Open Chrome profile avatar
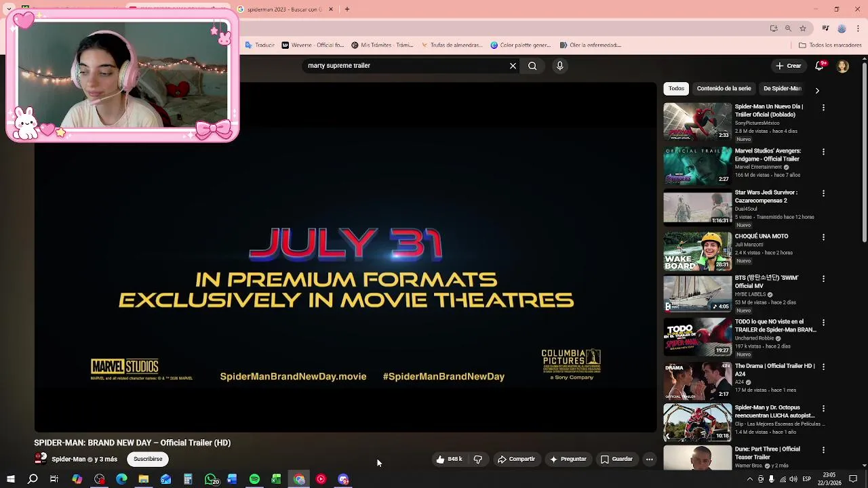The height and width of the screenshot is (488, 868). coord(842,28)
